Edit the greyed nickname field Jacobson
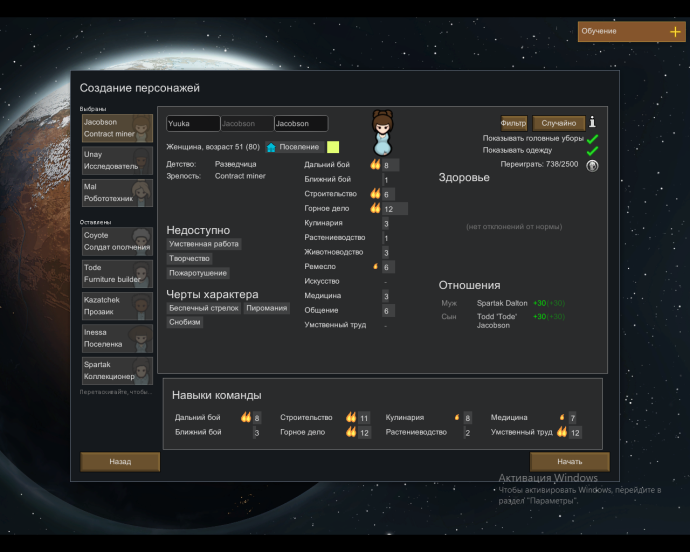Viewport: 690px width, 552px height. 247,124
